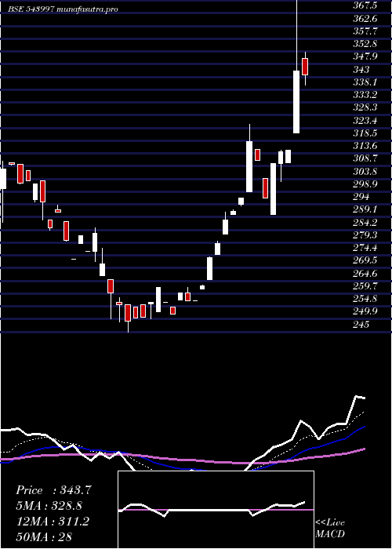Click the 343 price axis label

point(361,70)
